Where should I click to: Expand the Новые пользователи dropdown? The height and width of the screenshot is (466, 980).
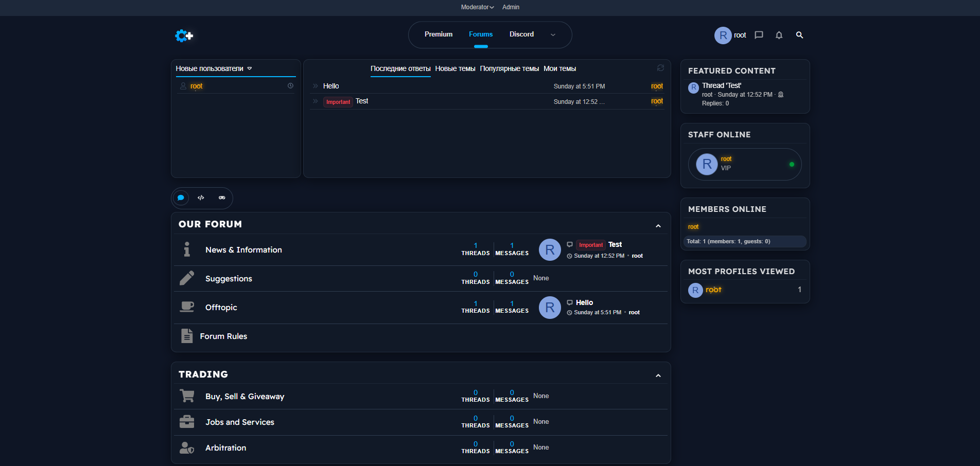click(250, 68)
